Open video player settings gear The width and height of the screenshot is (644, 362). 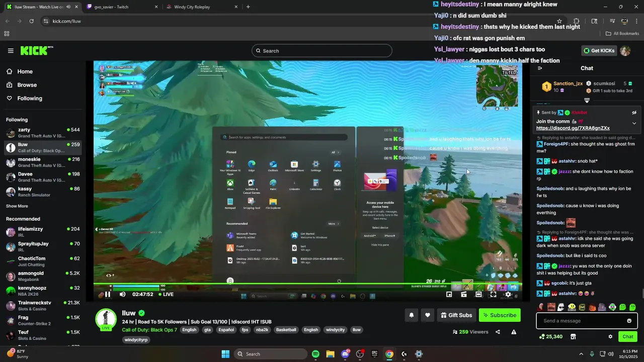508,295
